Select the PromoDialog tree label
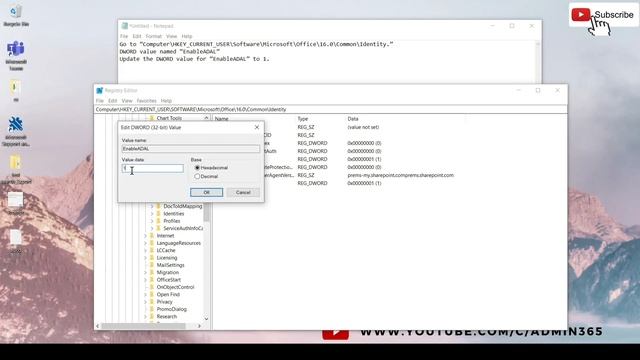The image size is (640, 360). click(x=171, y=309)
